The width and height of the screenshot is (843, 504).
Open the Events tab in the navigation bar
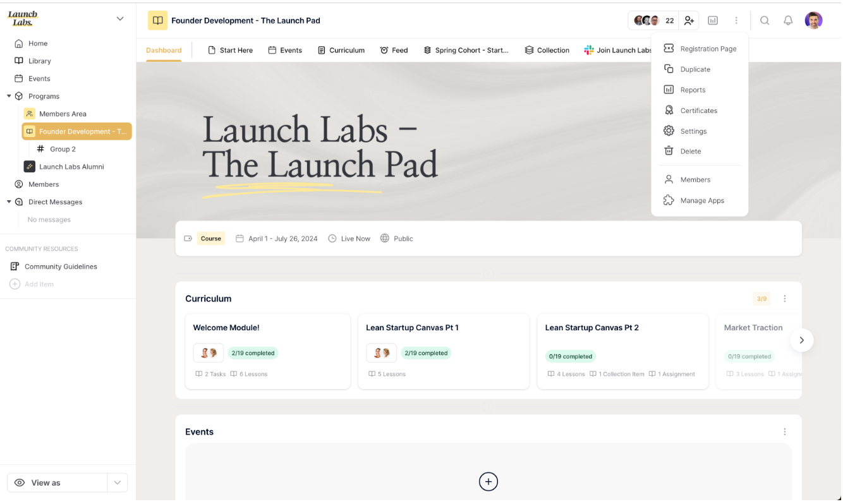point(284,51)
